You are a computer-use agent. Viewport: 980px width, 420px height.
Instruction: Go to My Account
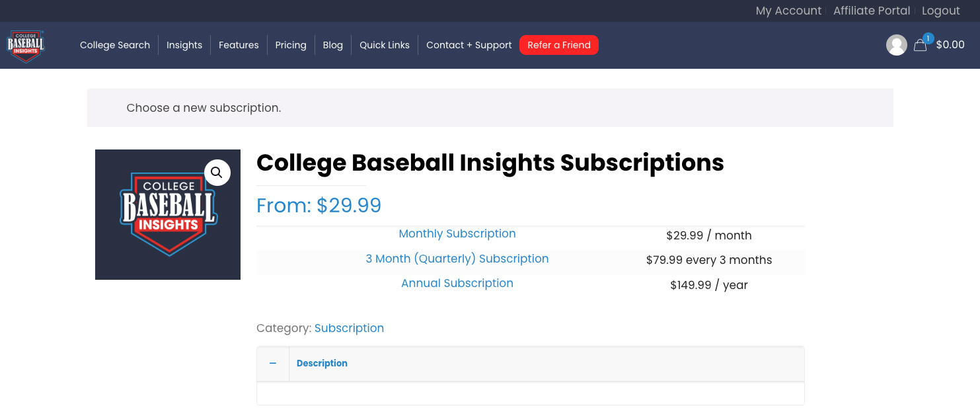click(x=788, y=11)
